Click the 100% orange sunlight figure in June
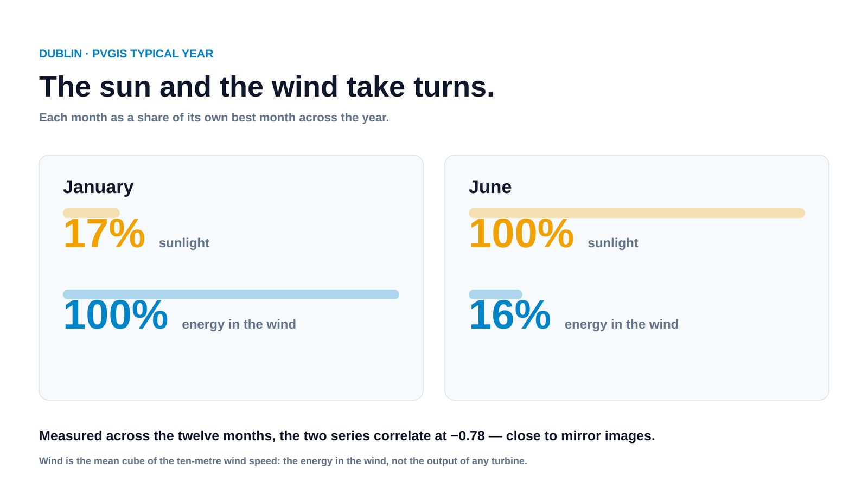The image size is (868, 488). tap(521, 234)
